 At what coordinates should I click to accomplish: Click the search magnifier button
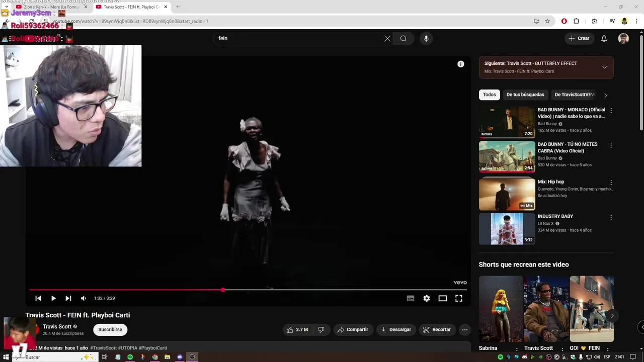(404, 38)
